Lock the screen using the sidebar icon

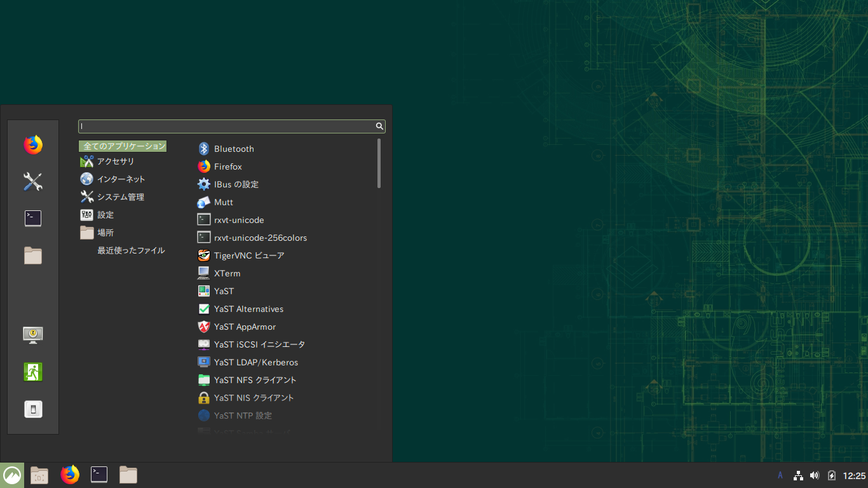click(x=33, y=334)
